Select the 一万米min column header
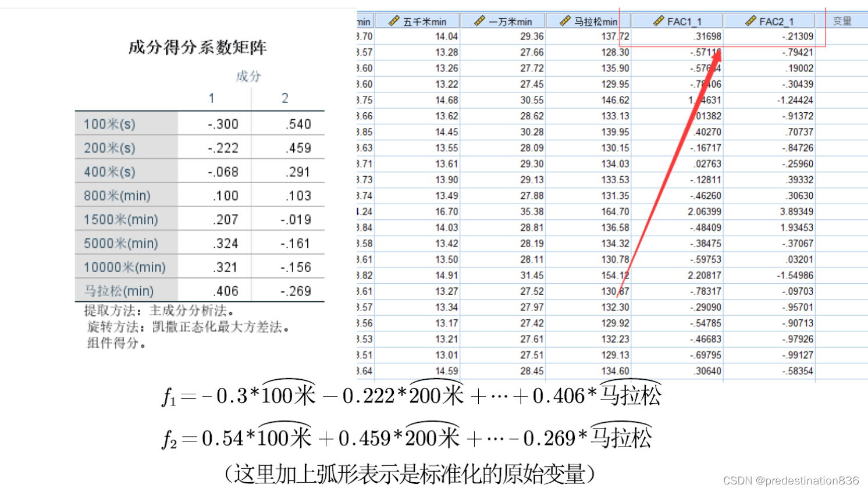 (503, 22)
